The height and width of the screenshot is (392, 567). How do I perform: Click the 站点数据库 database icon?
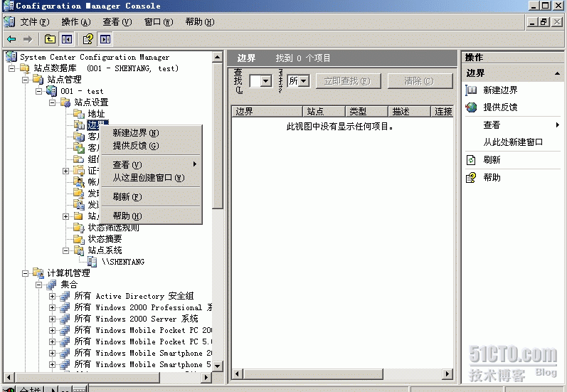(25, 68)
